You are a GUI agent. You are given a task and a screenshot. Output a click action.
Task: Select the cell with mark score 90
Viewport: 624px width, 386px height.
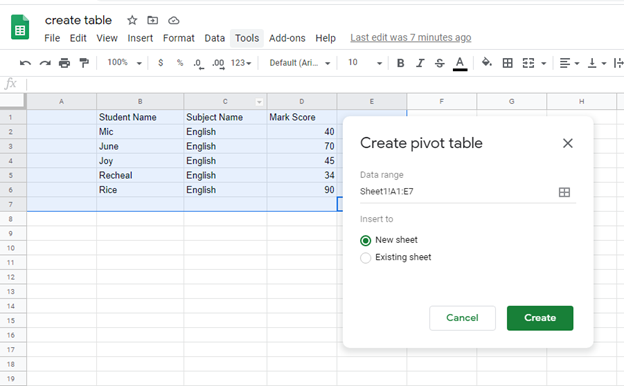point(302,190)
